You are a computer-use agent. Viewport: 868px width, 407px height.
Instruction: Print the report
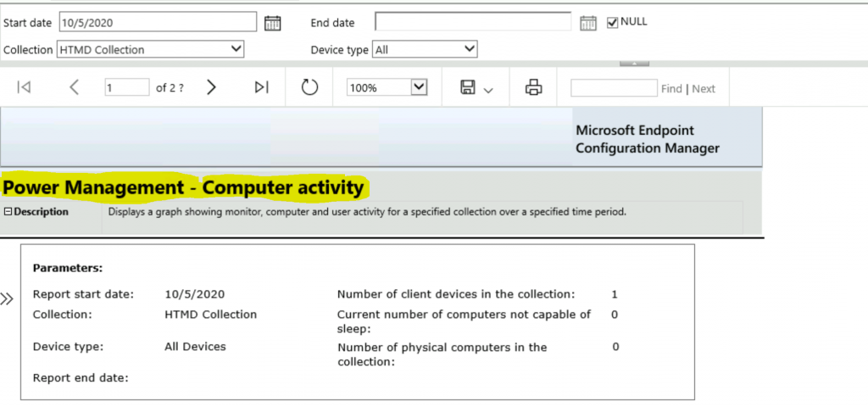pyautogui.click(x=534, y=87)
